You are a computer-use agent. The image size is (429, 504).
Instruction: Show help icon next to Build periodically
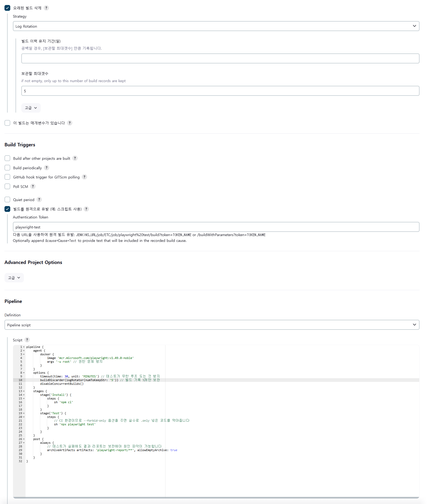(47, 168)
